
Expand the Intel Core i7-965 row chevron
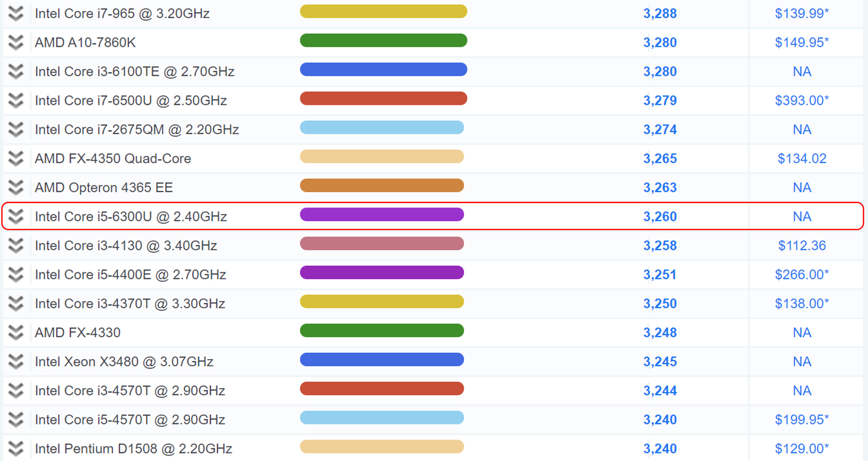pyautogui.click(x=16, y=13)
